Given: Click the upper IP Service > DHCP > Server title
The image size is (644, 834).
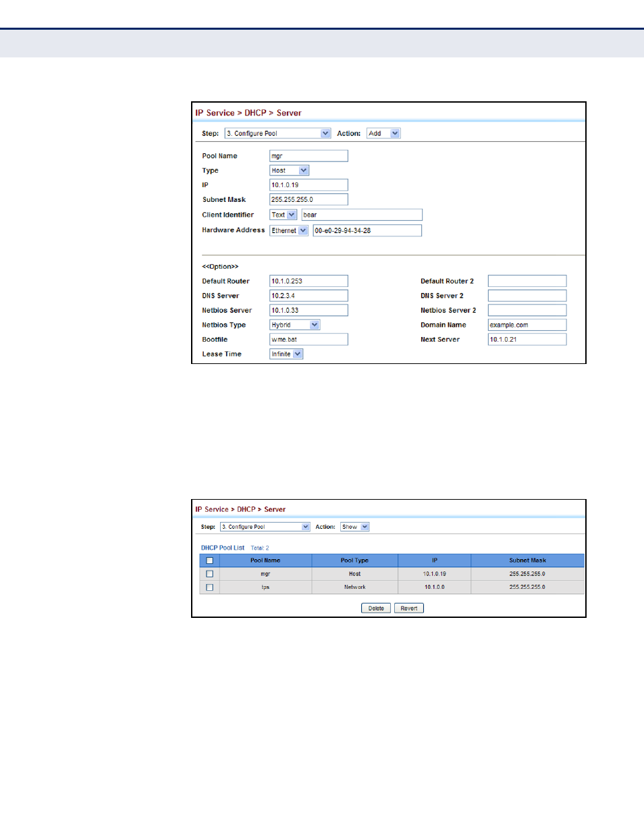Looking at the screenshot, I should [x=248, y=113].
